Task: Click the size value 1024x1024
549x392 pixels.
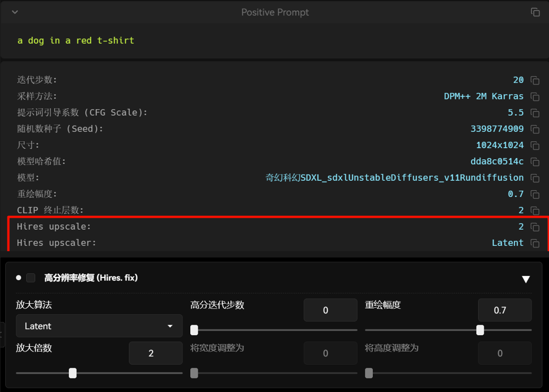Action: 500,145
